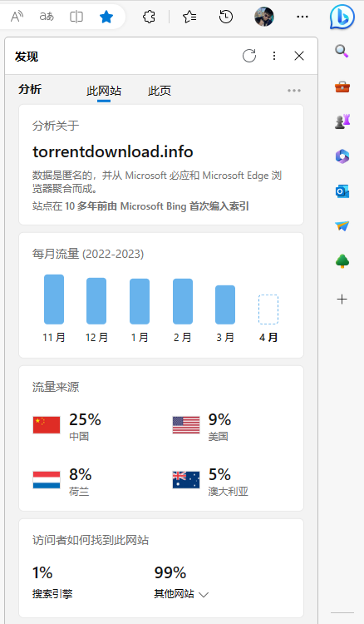Open analysis section ellipsis menu
The width and height of the screenshot is (364, 624).
coord(294,91)
